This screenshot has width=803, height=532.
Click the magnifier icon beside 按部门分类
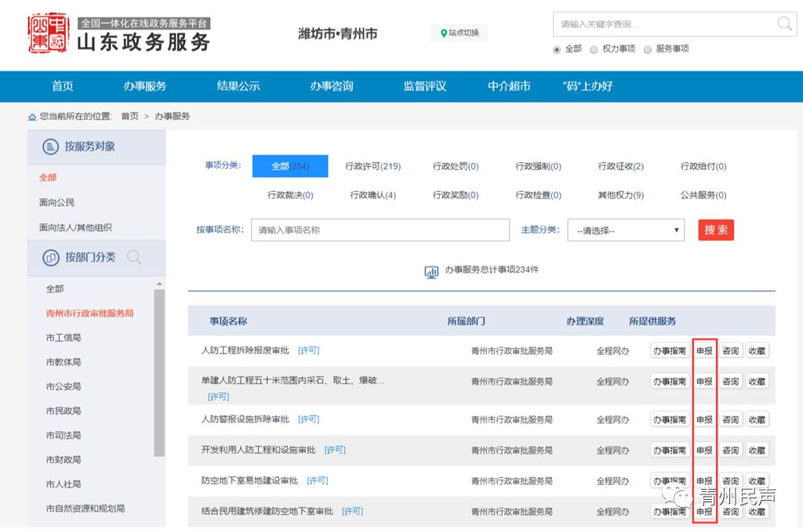pyautogui.click(x=134, y=257)
